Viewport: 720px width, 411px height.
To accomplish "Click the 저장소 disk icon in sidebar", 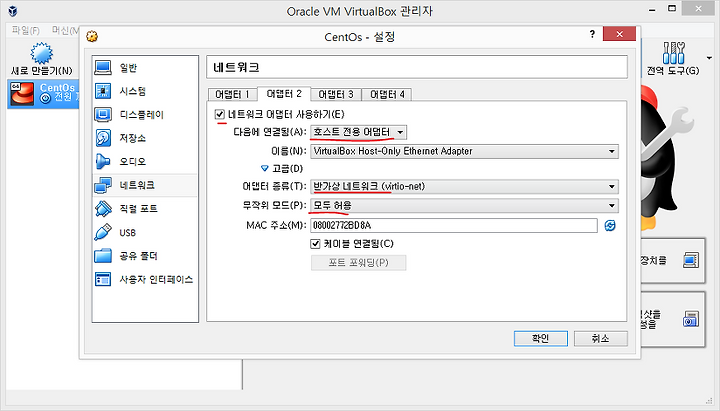I will 103,138.
